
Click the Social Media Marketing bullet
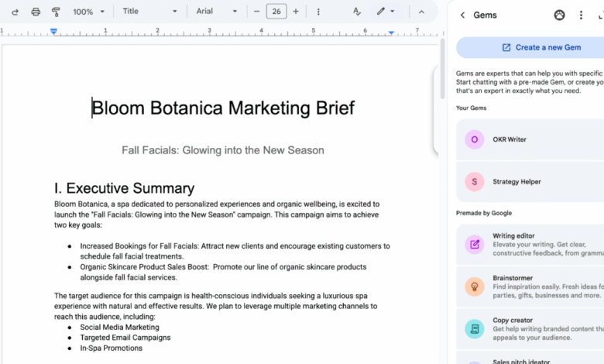point(119,328)
